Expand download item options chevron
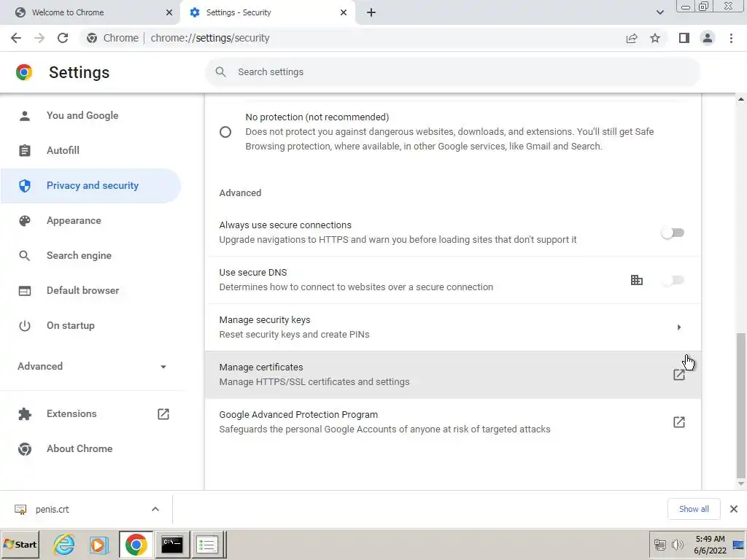This screenshot has height=560, width=747. [x=155, y=510]
